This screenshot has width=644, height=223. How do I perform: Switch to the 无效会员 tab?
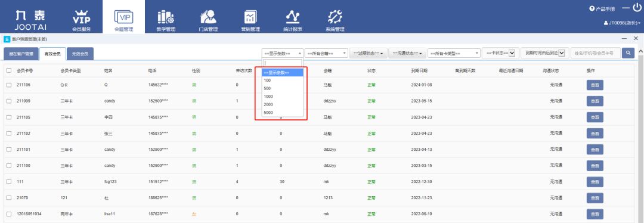(80, 54)
